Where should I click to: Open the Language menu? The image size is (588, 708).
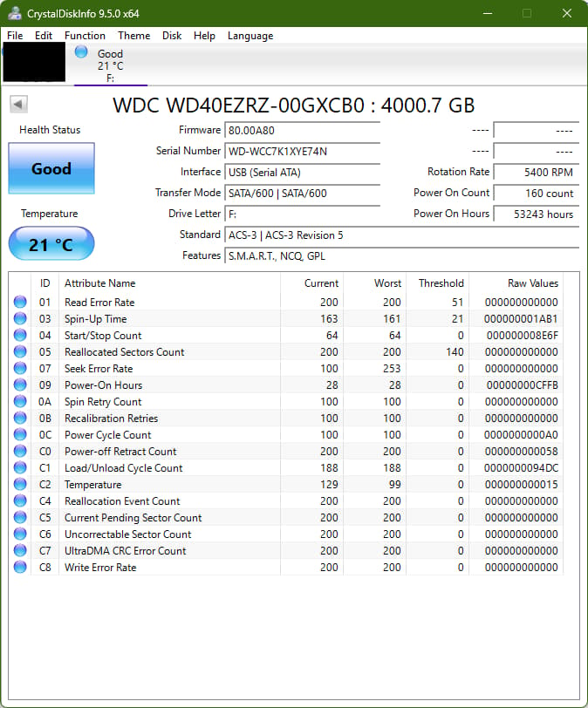click(250, 36)
